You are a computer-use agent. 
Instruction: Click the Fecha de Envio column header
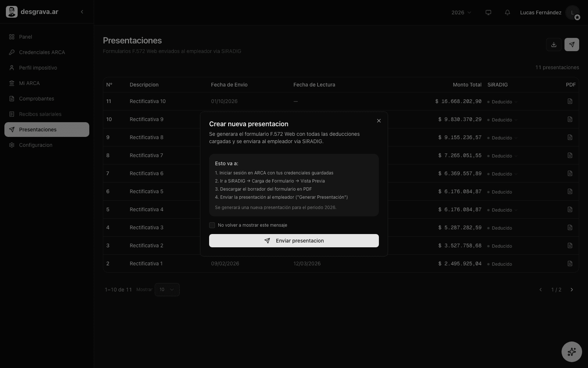(229, 85)
